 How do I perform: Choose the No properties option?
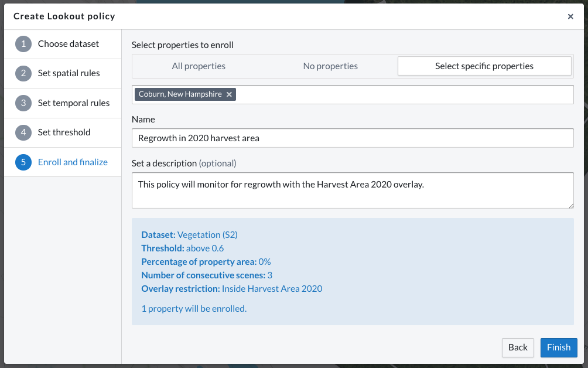tap(330, 66)
